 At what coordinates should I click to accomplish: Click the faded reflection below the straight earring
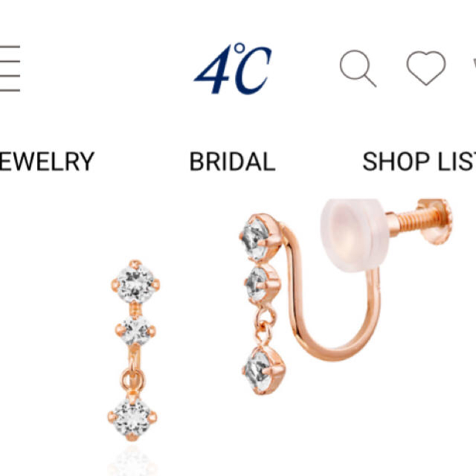(x=132, y=463)
